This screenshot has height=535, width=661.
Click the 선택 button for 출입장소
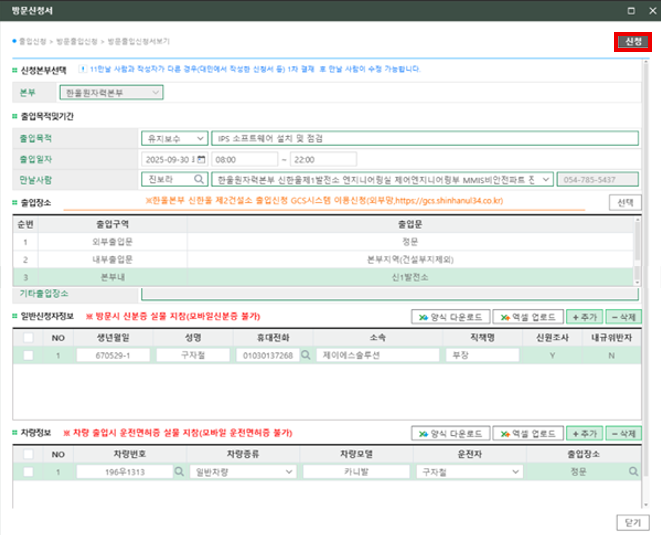pos(625,202)
